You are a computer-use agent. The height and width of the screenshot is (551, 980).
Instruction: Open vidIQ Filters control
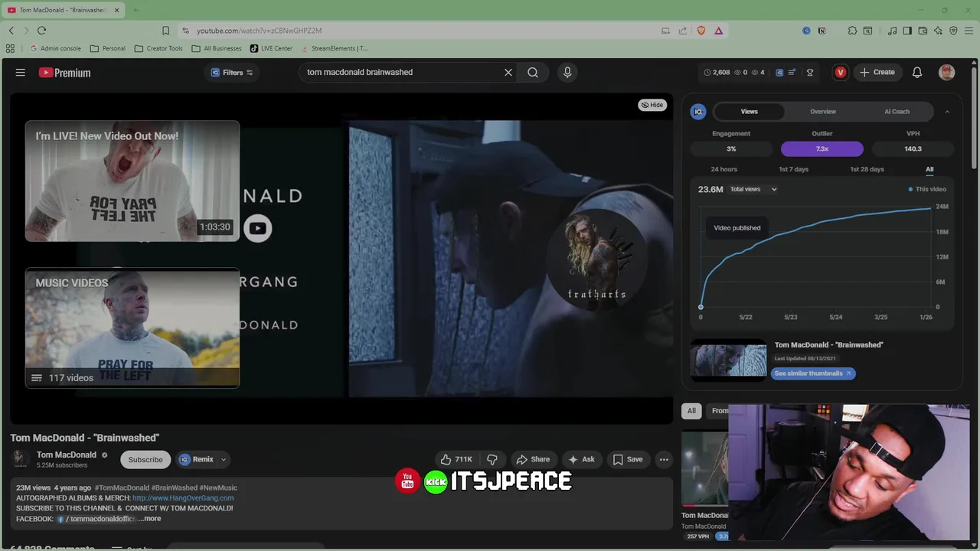232,72
